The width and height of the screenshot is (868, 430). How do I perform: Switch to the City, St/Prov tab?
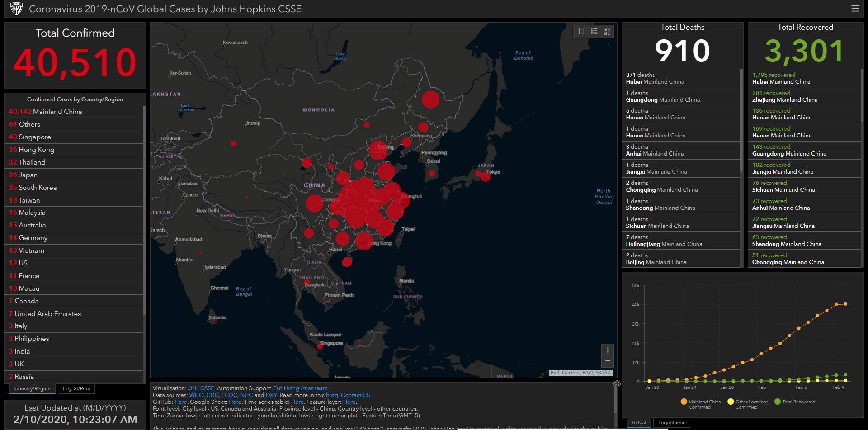[76, 389]
